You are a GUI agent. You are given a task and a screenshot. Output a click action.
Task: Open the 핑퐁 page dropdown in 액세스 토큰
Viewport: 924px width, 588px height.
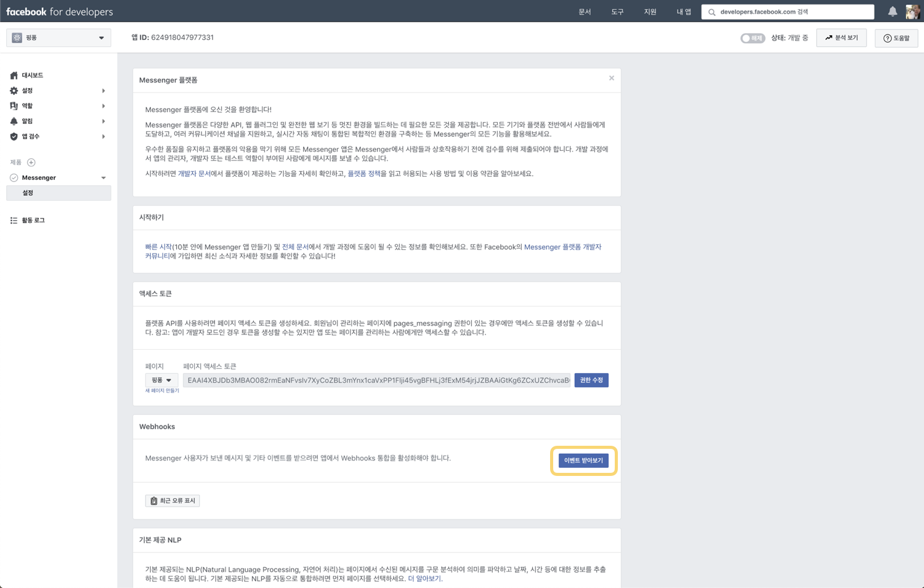click(x=161, y=381)
